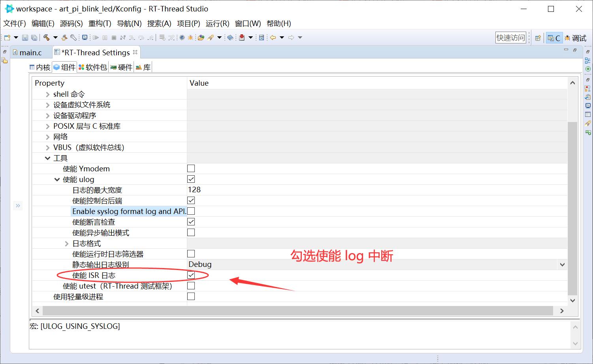This screenshot has height=364, width=593.
Task: Open the wrench SDK manager icon
Action: click(73, 38)
